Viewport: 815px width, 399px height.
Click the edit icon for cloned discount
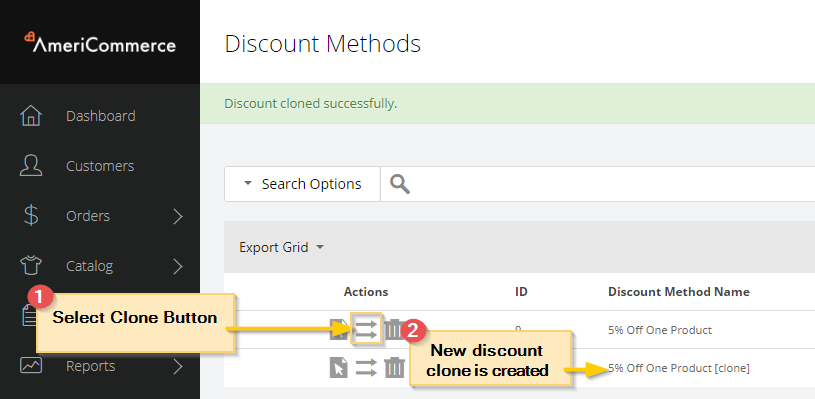[339, 368]
